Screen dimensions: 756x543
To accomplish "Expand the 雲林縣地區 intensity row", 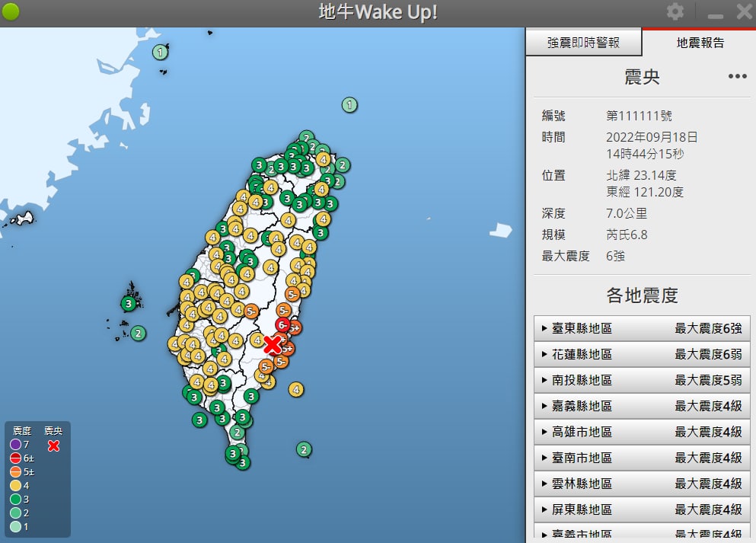I will (x=642, y=484).
